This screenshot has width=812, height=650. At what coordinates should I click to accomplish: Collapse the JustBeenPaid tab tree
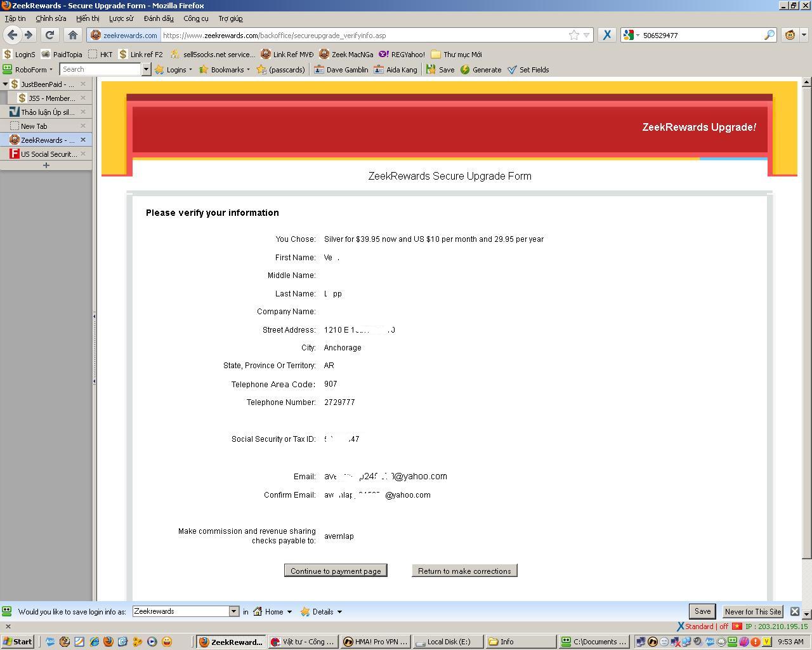pyautogui.click(x=5, y=84)
